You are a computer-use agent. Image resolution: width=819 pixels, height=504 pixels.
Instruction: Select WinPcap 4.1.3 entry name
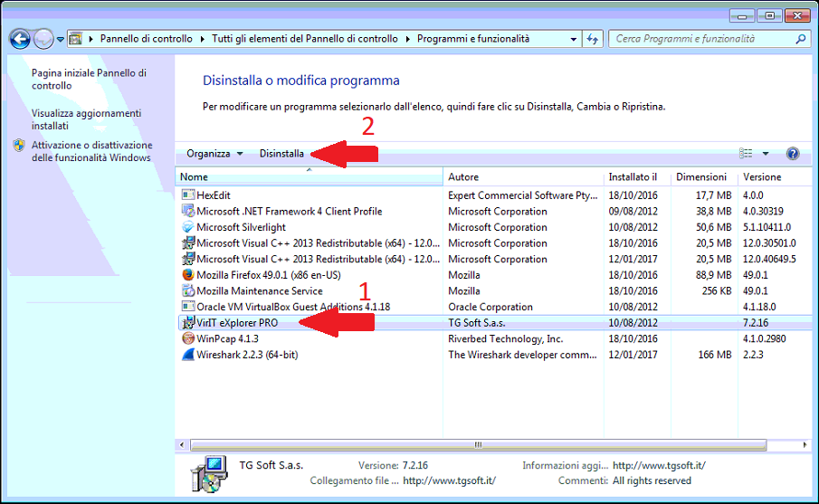point(227,339)
